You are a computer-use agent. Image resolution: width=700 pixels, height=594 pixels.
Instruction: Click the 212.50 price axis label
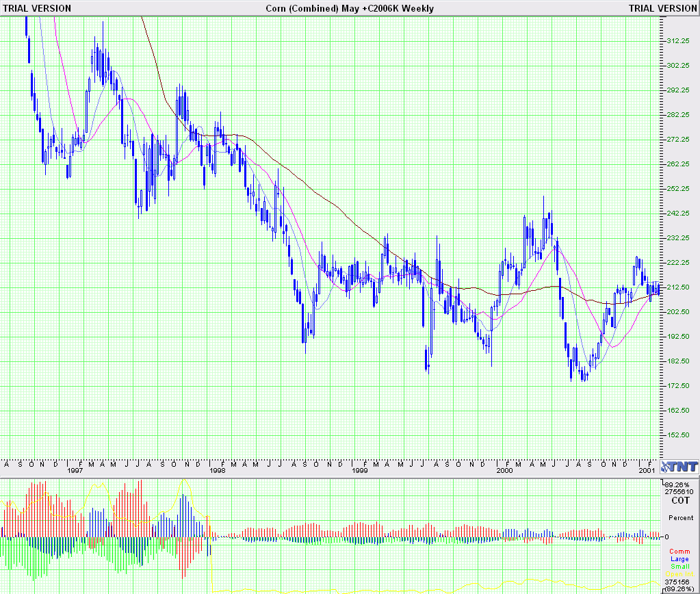point(678,287)
